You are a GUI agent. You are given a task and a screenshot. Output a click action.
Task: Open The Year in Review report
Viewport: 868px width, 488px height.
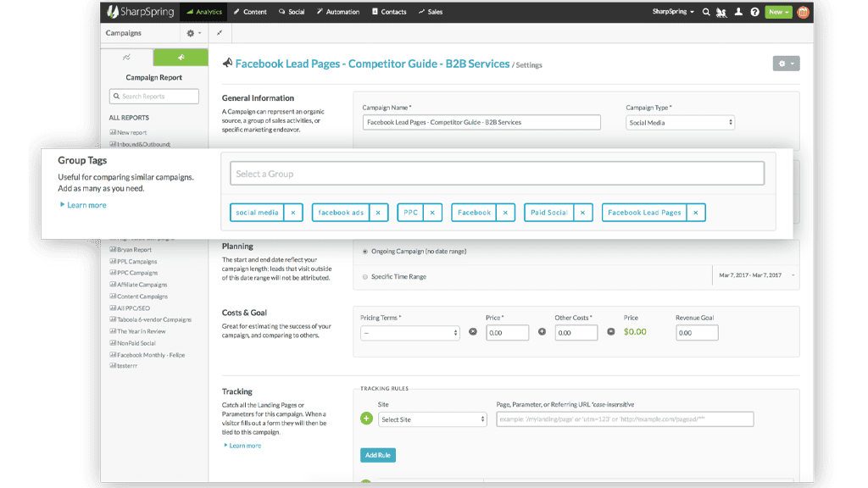(x=138, y=331)
